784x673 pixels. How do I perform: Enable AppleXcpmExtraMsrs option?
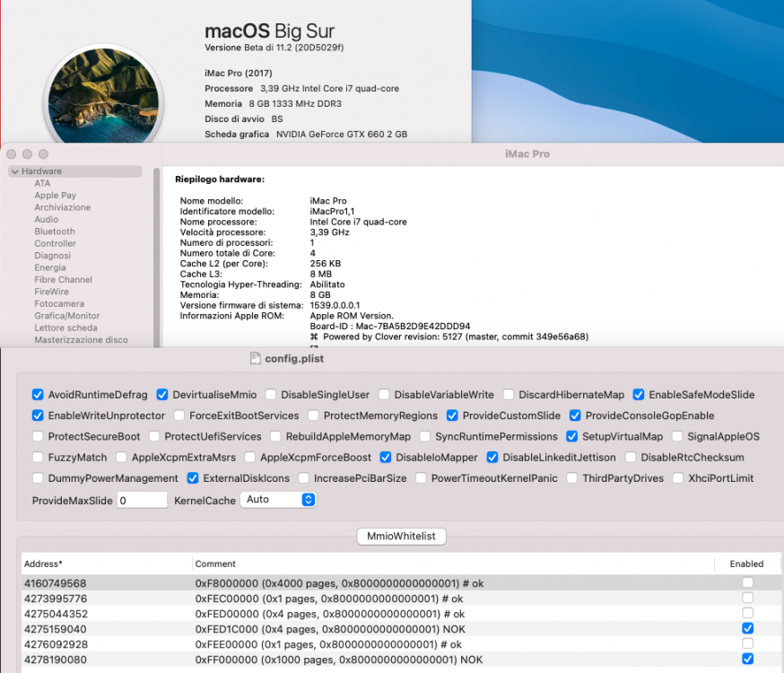(121, 458)
